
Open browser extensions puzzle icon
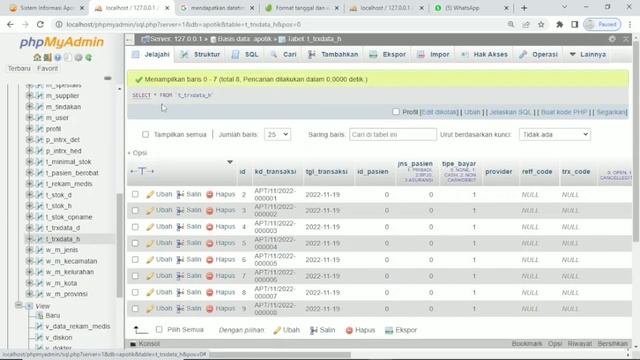coord(560,24)
